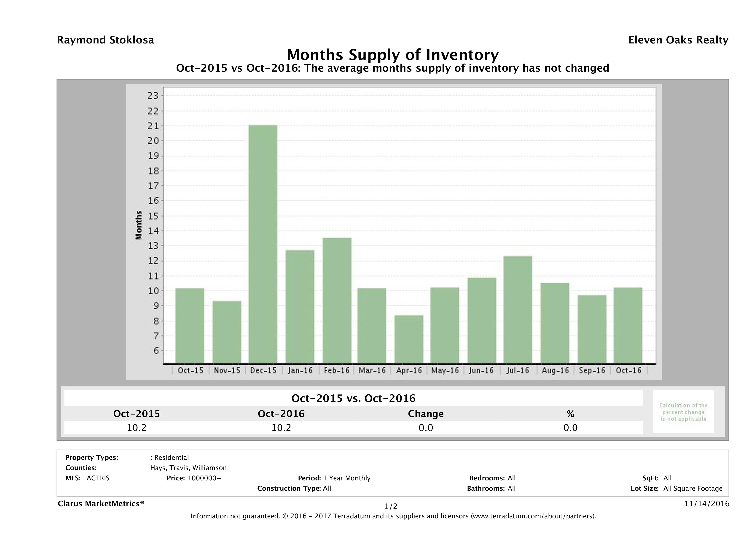Click the Raymond Stoklosa name
The width and height of the screenshot is (738, 560).
coord(105,40)
